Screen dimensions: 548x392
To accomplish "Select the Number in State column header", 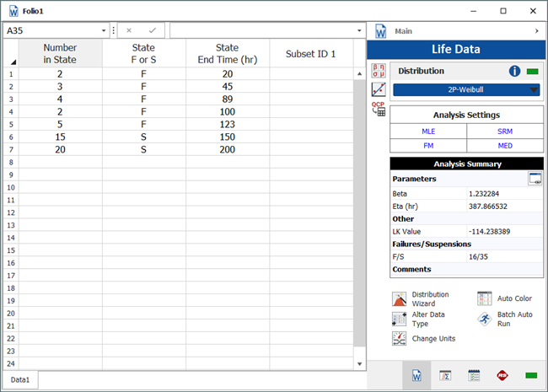I will [60, 53].
